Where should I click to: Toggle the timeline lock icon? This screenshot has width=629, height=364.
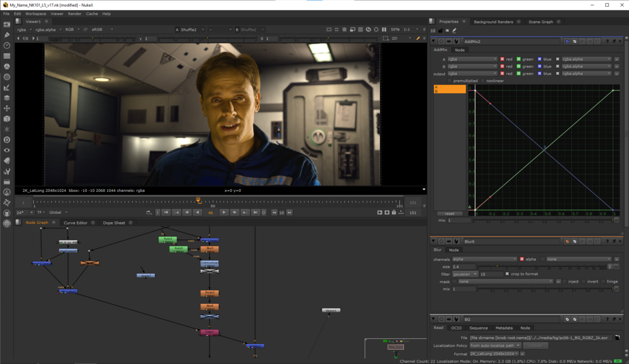tap(394, 213)
